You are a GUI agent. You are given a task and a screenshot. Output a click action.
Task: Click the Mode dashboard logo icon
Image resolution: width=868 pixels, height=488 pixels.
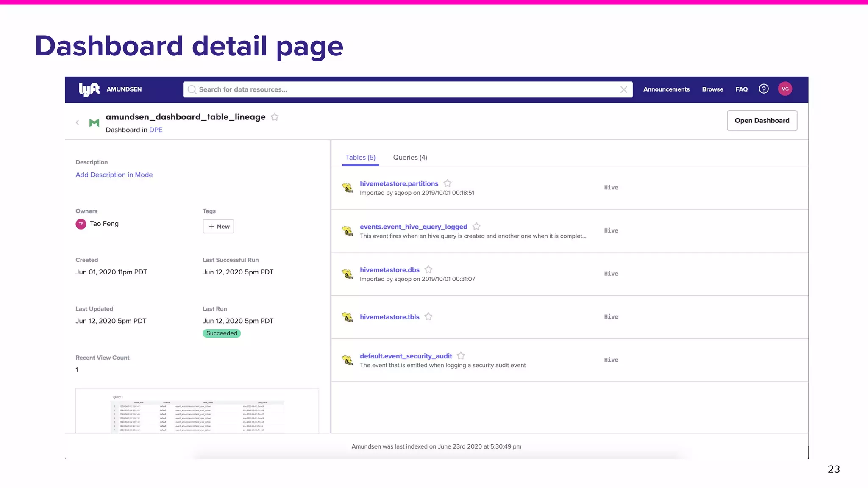coord(94,123)
